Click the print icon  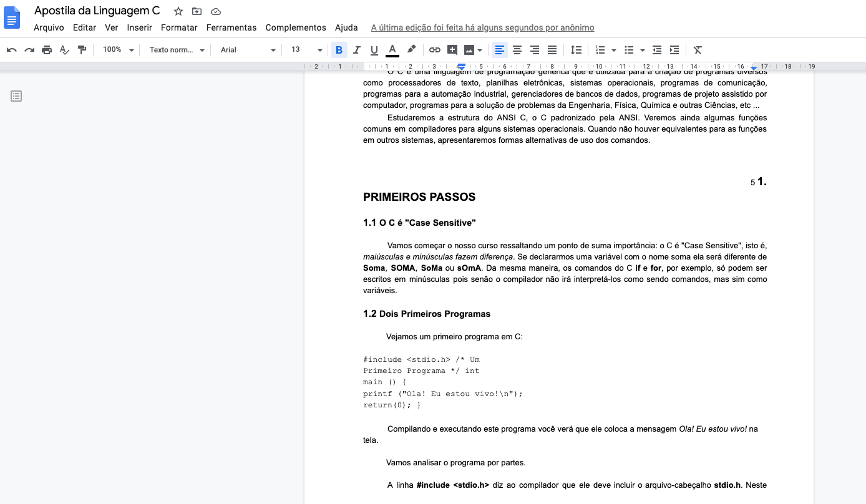47,50
